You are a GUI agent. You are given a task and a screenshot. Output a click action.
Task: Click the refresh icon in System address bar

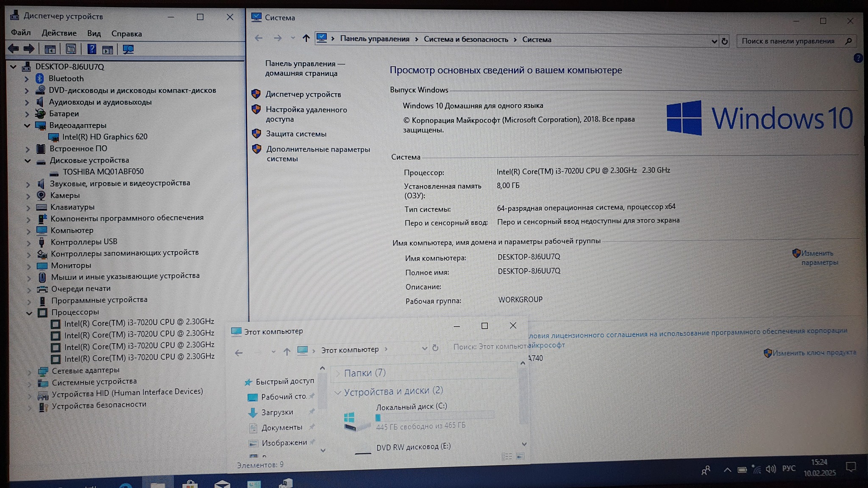(x=725, y=41)
